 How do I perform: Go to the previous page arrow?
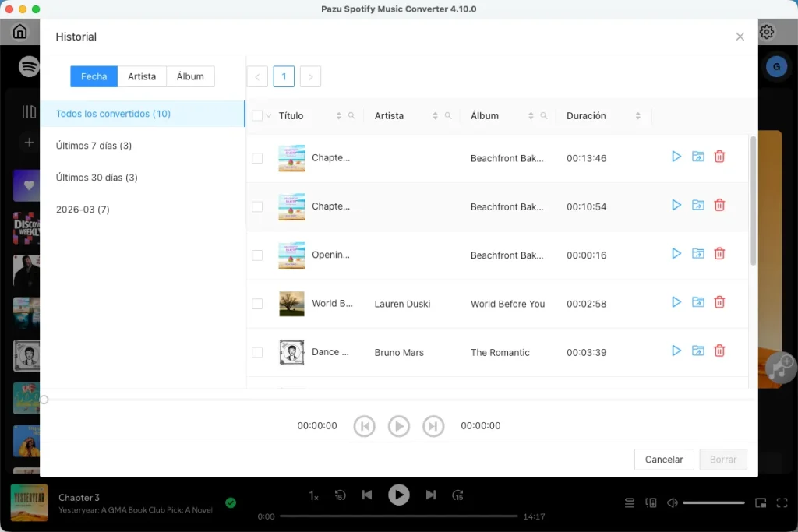[x=257, y=77]
